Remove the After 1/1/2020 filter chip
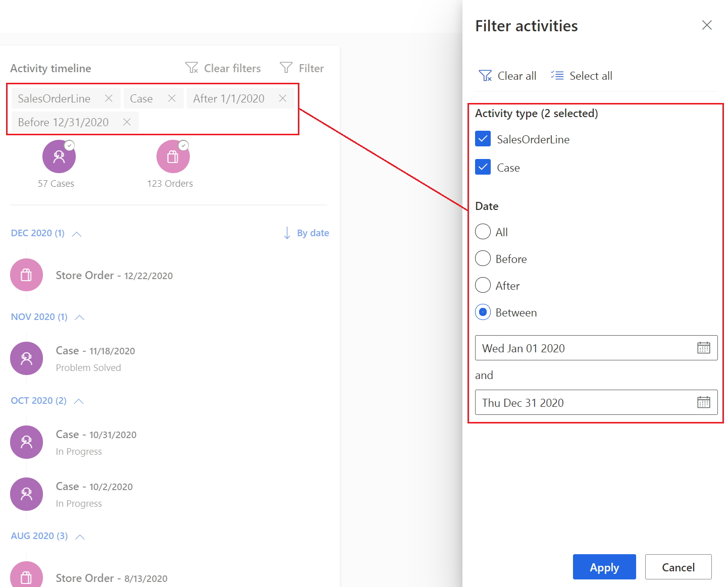The width and height of the screenshot is (728, 587). click(283, 98)
